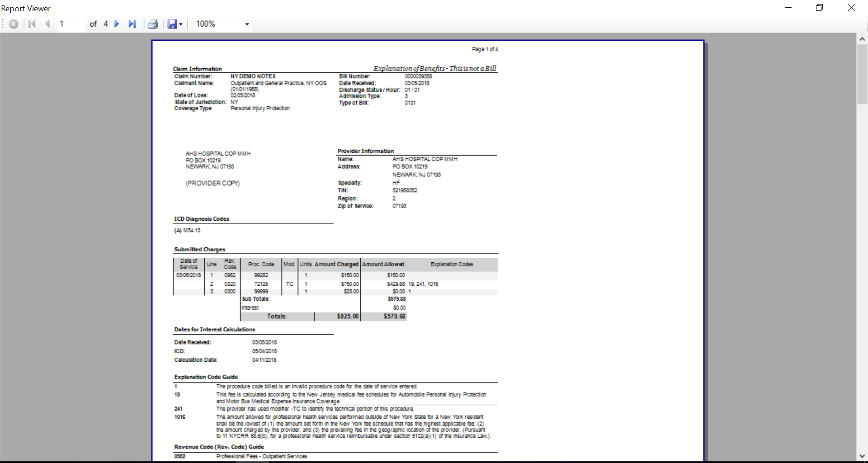Screen dimensions: 868x463
Task: Click the 'Claim Information' heading
Action: pyautogui.click(x=197, y=69)
